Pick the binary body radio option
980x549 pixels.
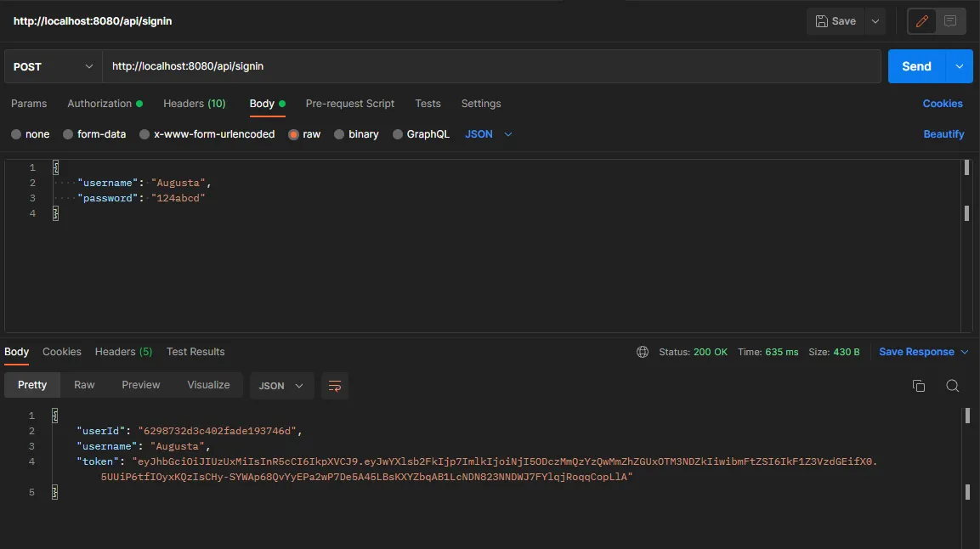click(x=339, y=134)
